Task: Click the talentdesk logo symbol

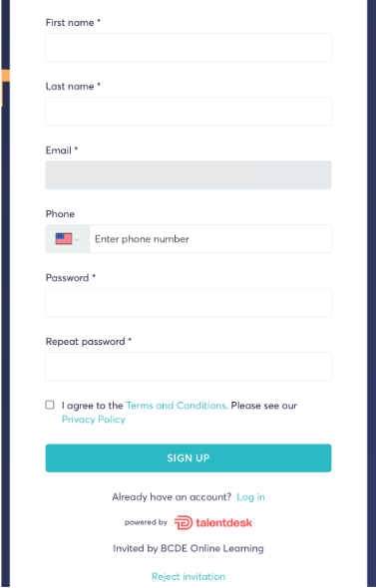Action: pos(184,523)
